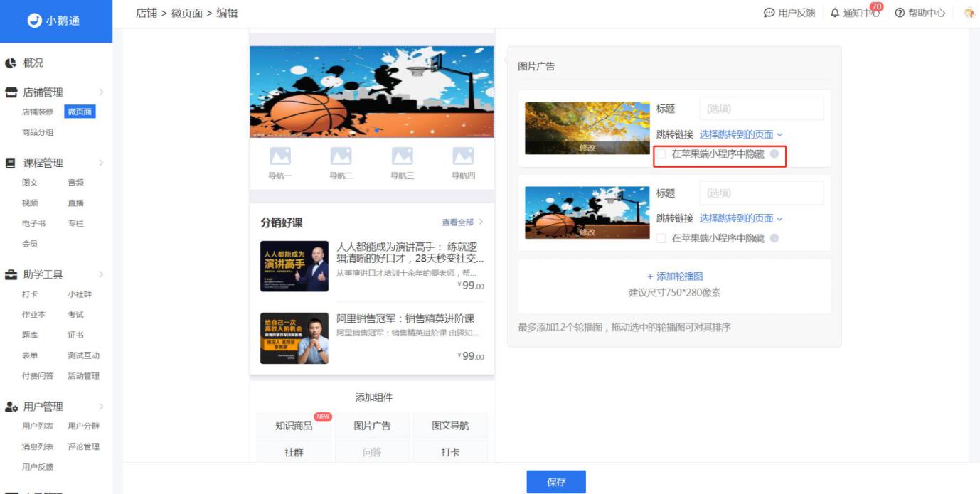Click the 课程管理 icon in the sidebar
The height and width of the screenshot is (494, 980).
coord(11,163)
